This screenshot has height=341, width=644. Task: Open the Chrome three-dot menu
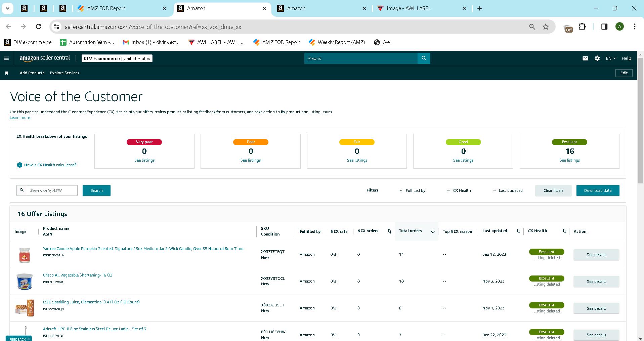(x=635, y=27)
